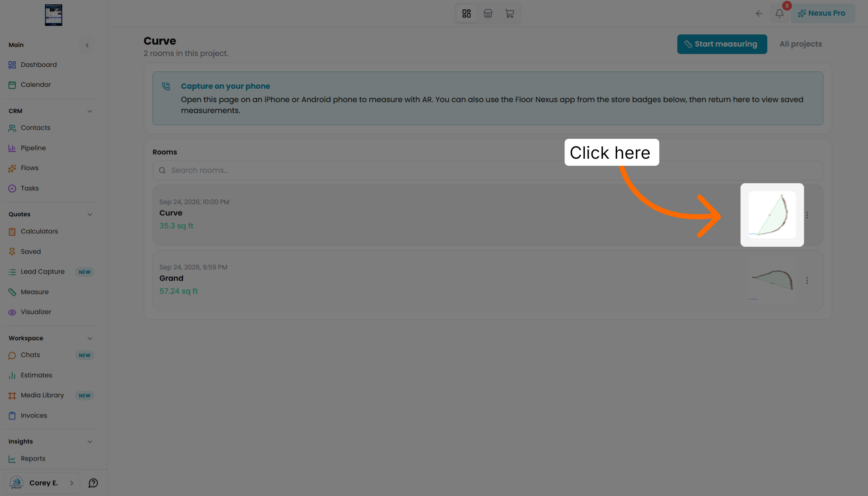
Task: Click the back arrow icon near notifications
Action: 759,13
